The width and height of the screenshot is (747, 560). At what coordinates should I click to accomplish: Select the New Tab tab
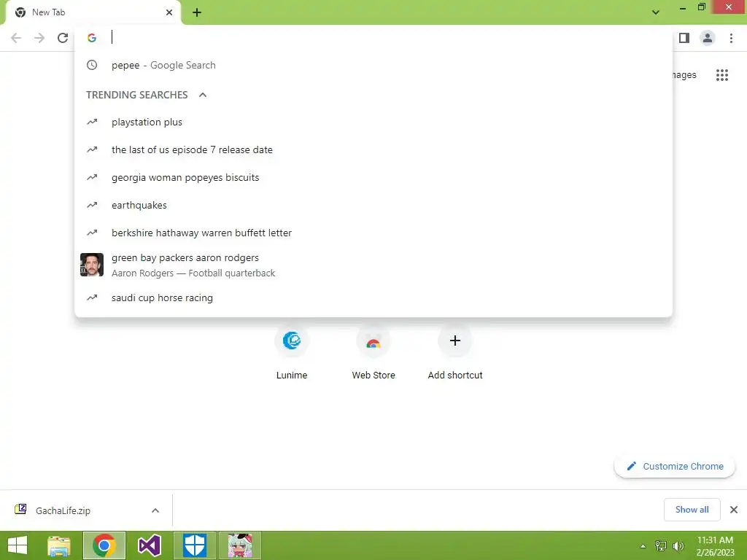[93, 12]
